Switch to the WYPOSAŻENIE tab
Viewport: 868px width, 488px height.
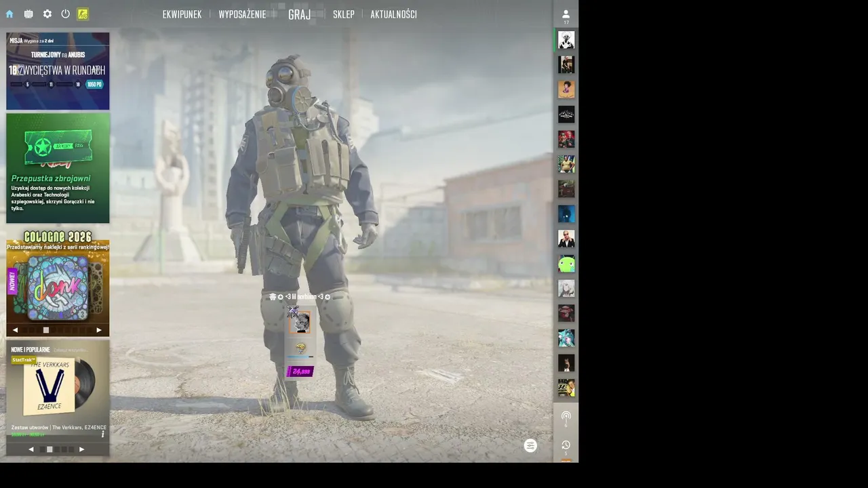point(242,14)
